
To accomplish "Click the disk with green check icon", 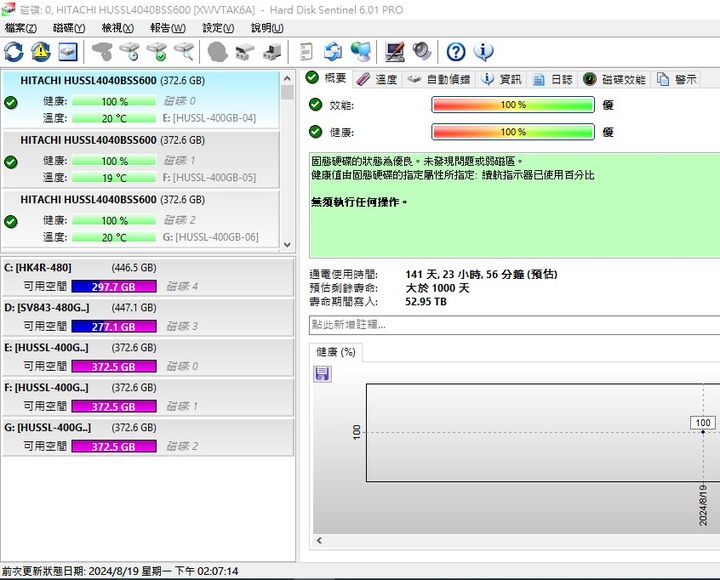I will [157, 51].
